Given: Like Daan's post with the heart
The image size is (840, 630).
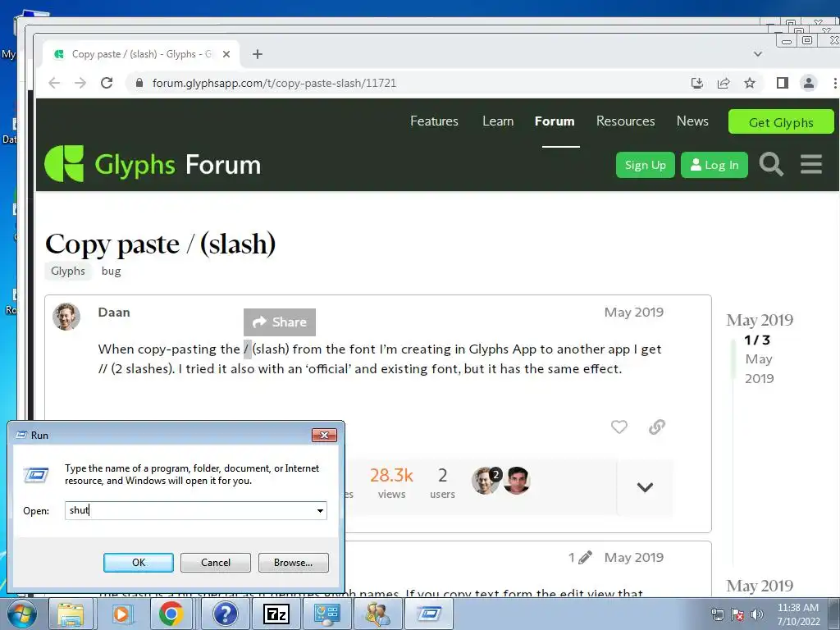Looking at the screenshot, I should [619, 427].
